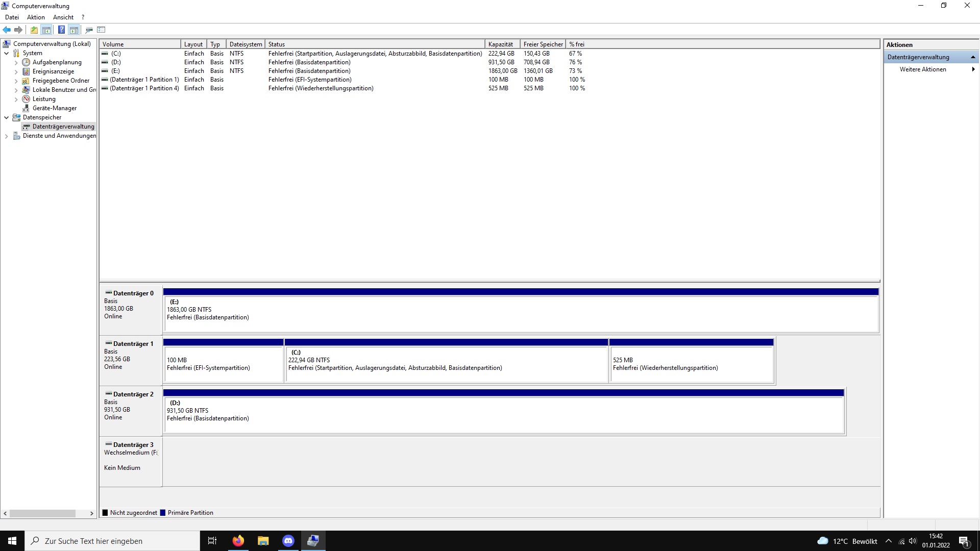The height and width of the screenshot is (551, 980).
Task: Expand the Aufgabenplanung tree node
Action: [16, 63]
